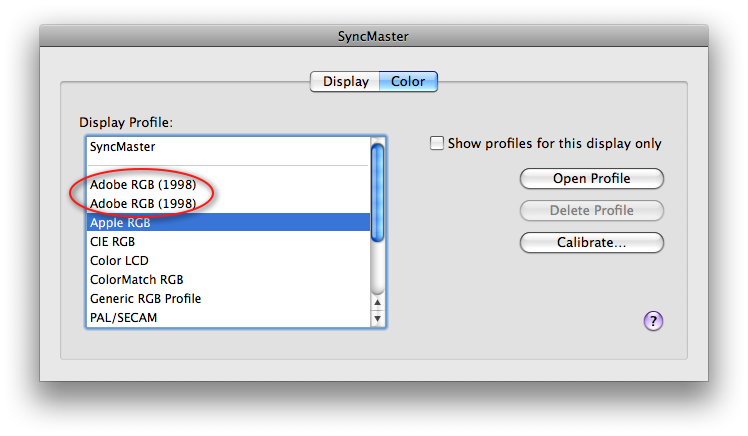Select the Color tab
The height and width of the screenshot is (436, 748).
[x=408, y=82]
